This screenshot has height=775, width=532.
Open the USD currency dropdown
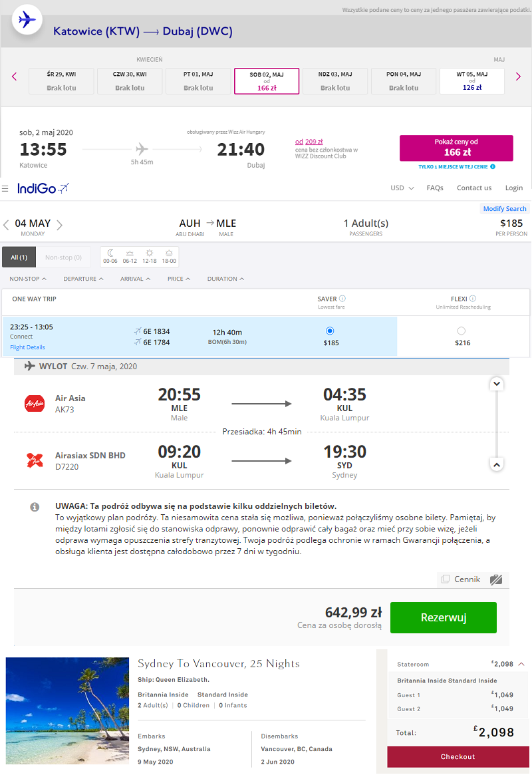tap(402, 188)
